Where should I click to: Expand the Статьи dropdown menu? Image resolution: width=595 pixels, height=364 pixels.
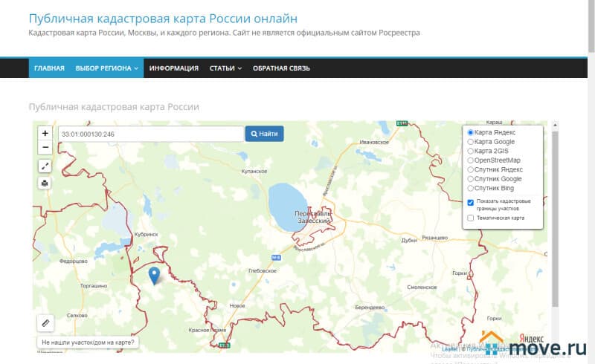coord(225,68)
